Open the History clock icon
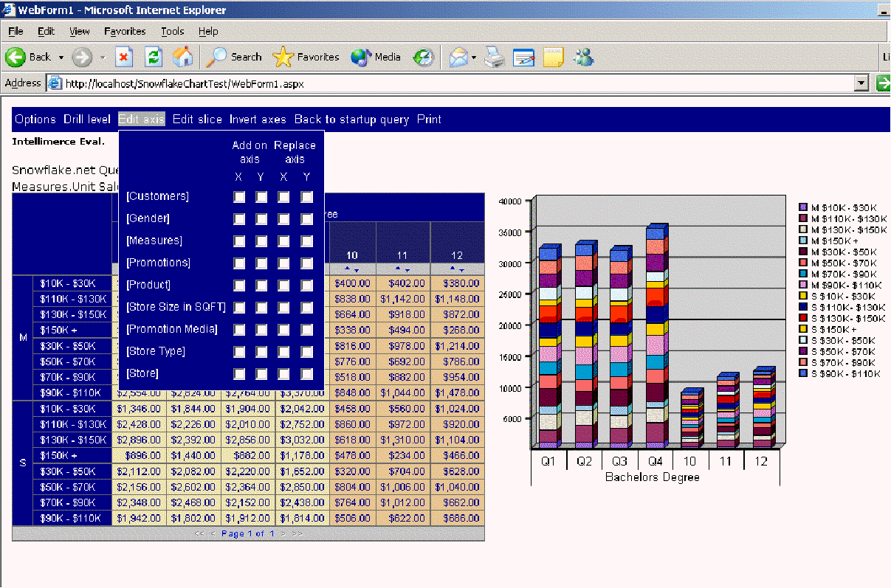The width and height of the screenshot is (891, 588). tap(424, 57)
